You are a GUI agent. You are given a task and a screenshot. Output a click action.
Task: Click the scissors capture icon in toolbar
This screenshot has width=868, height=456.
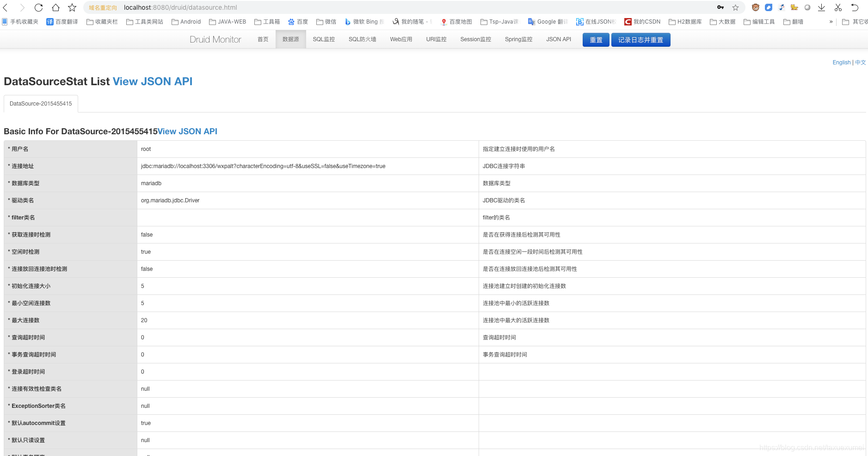point(838,7)
